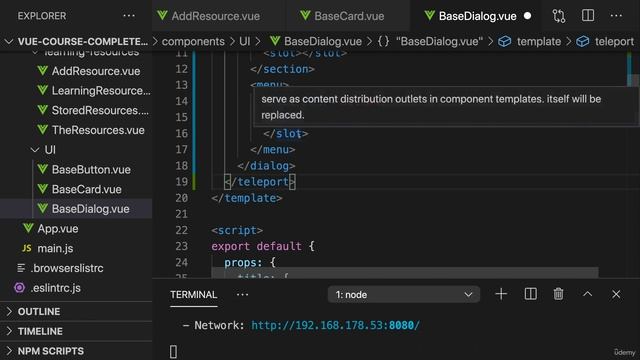Split the editor right
This screenshot has height=360, width=640.
click(588, 16)
